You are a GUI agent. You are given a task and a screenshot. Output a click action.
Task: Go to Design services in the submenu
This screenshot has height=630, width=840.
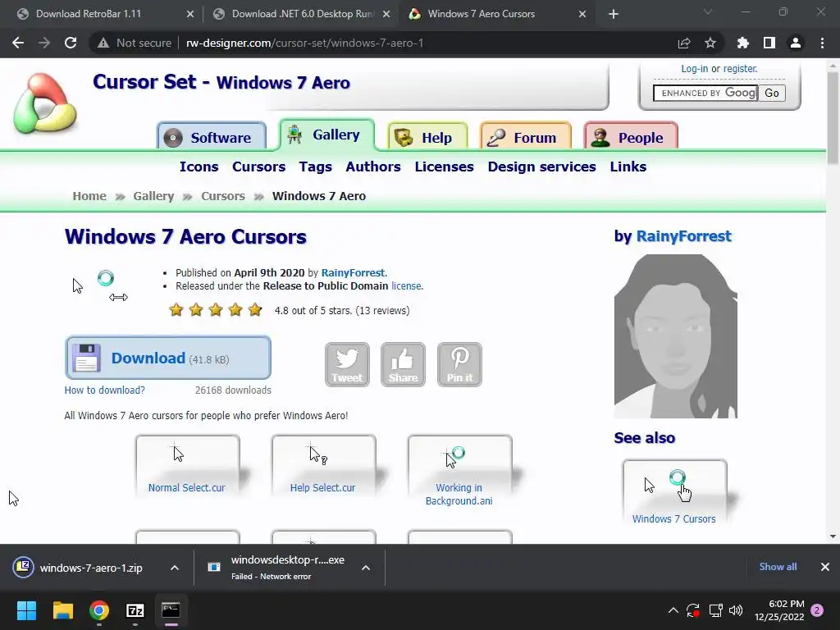pyautogui.click(x=541, y=167)
